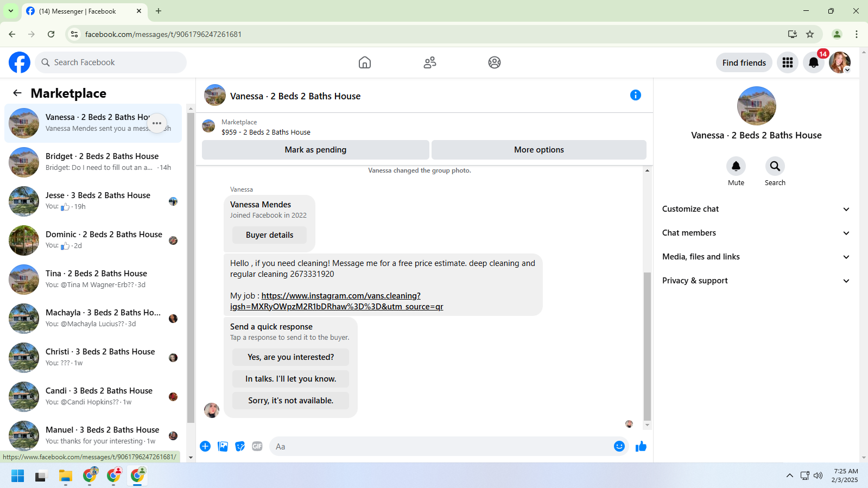The height and width of the screenshot is (488, 868).
Task: Open the conversation information icon
Action: click(x=635, y=96)
